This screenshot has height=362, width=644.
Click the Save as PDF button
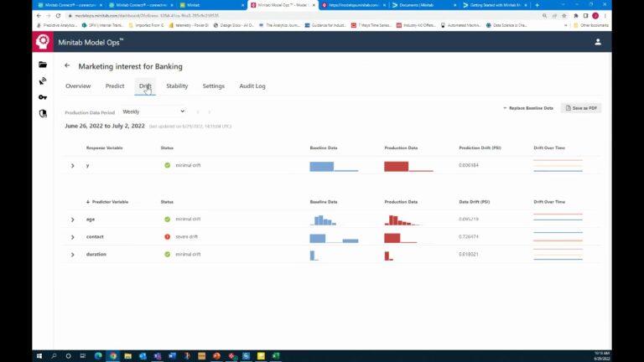click(581, 108)
